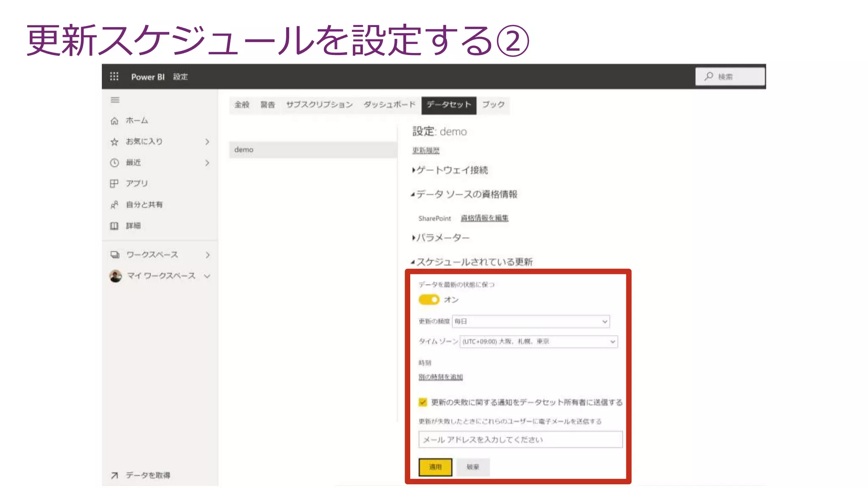Click the Apps grid icon
This screenshot has width=868, height=488.
[x=114, y=183]
